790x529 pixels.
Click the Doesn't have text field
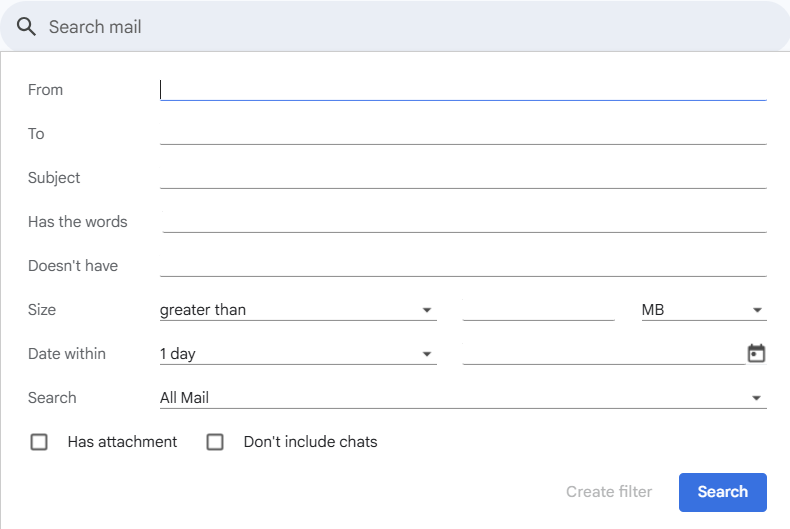pyautogui.click(x=463, y=266)
